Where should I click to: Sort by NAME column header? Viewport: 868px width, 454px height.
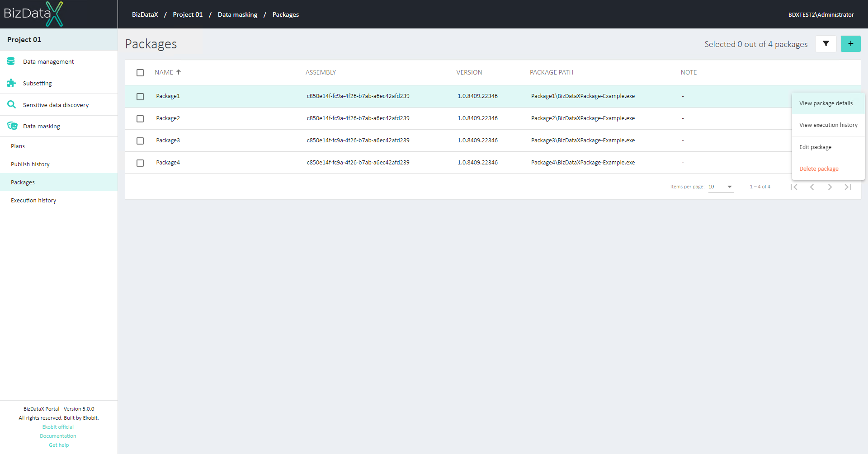(x=164, y=72)
